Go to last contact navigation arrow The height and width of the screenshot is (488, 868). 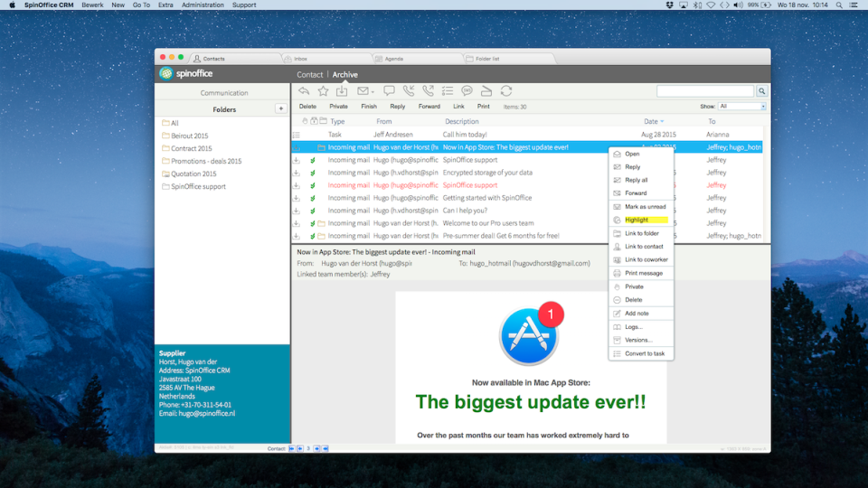(325, 449)
